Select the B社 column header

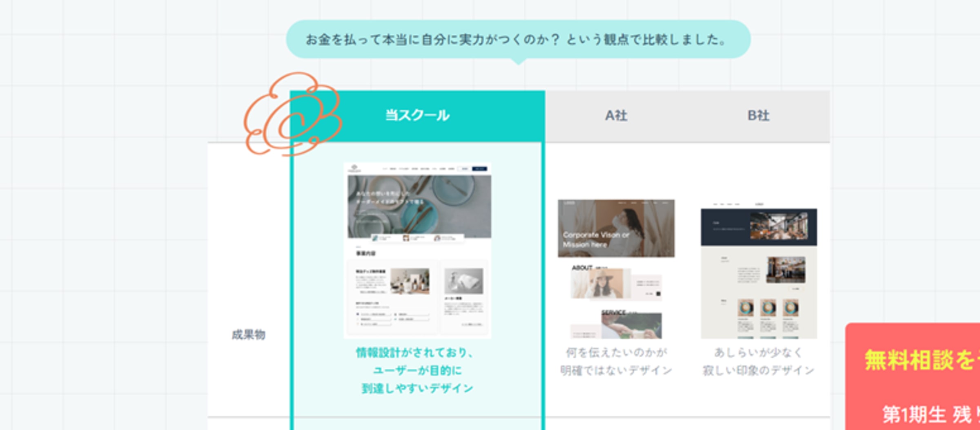coord(758,116)
